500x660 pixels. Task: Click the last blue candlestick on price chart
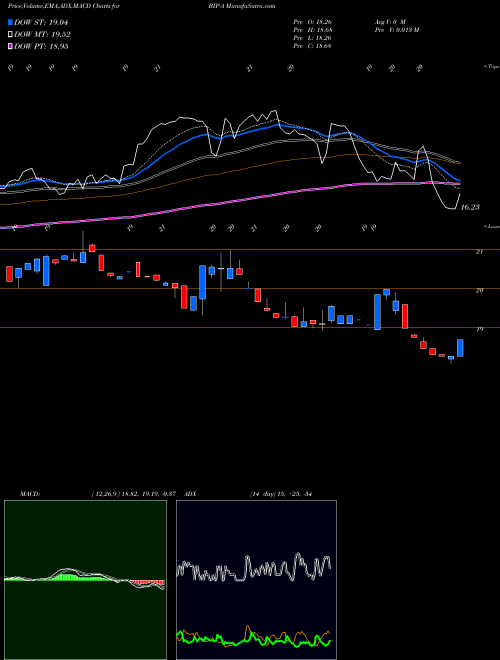tap(460, 348)
